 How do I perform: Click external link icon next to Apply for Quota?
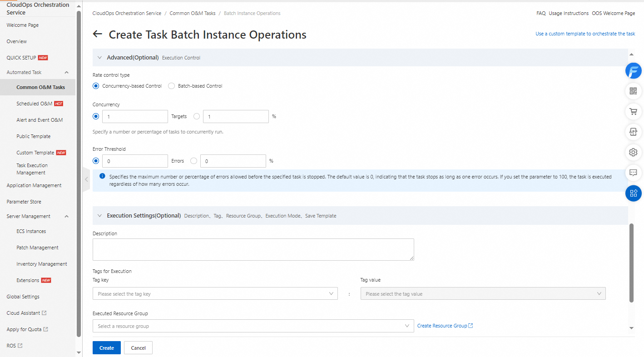(x=45, y=329)
